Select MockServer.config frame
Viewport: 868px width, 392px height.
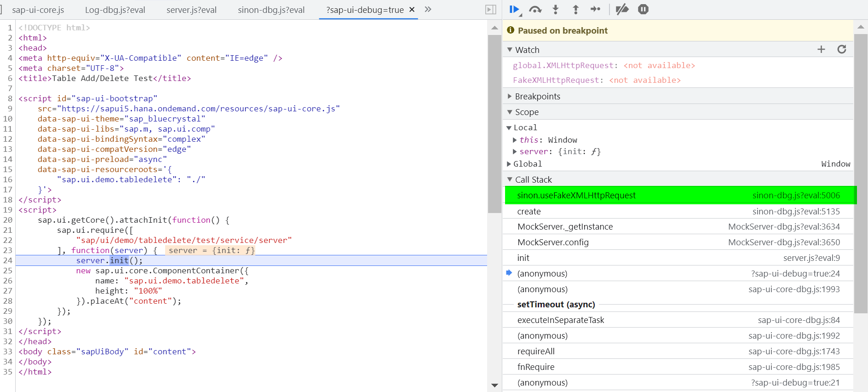tap(678, 242)
